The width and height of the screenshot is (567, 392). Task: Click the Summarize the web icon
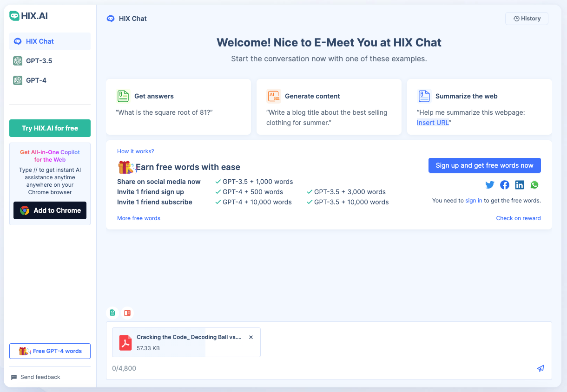tap(424, 96)
